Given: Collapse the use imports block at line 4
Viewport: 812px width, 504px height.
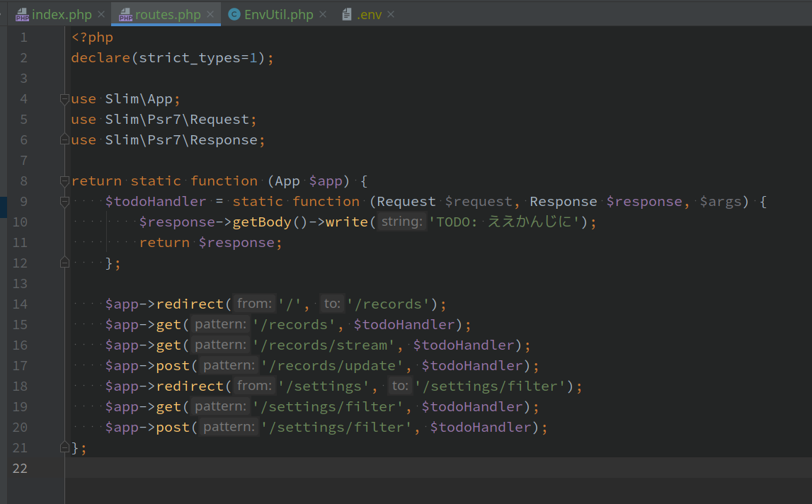Looking at the screenshot, I should (65, 99).
